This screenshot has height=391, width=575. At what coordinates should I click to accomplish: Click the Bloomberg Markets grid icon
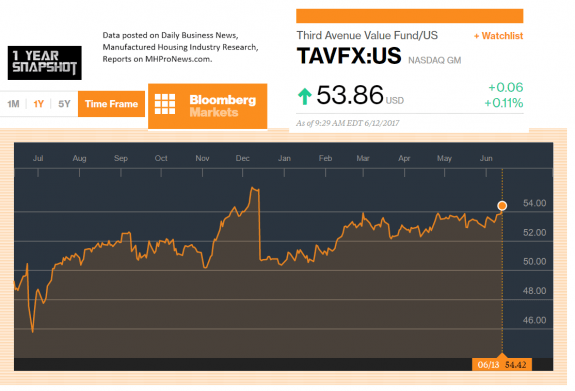click(x=165, y=104)
